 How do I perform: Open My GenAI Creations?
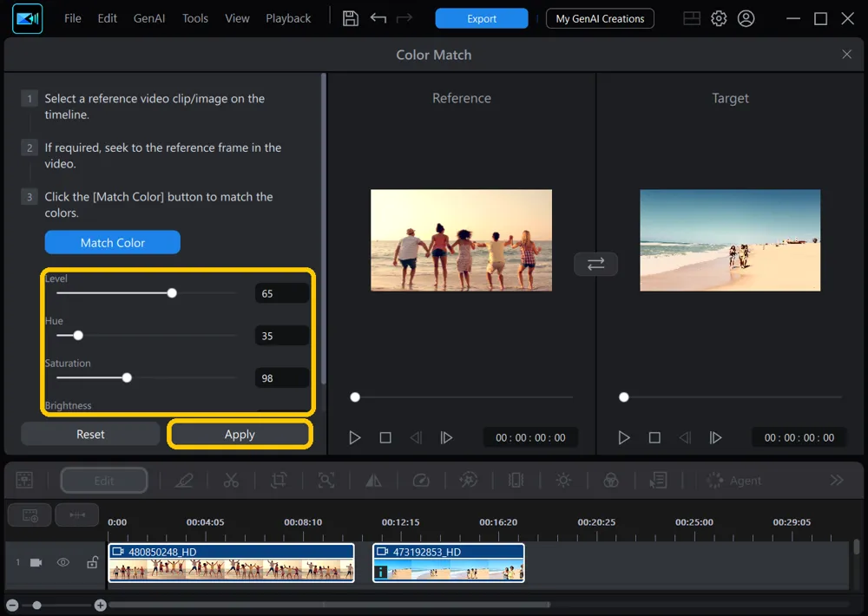(x=600, y=18)
